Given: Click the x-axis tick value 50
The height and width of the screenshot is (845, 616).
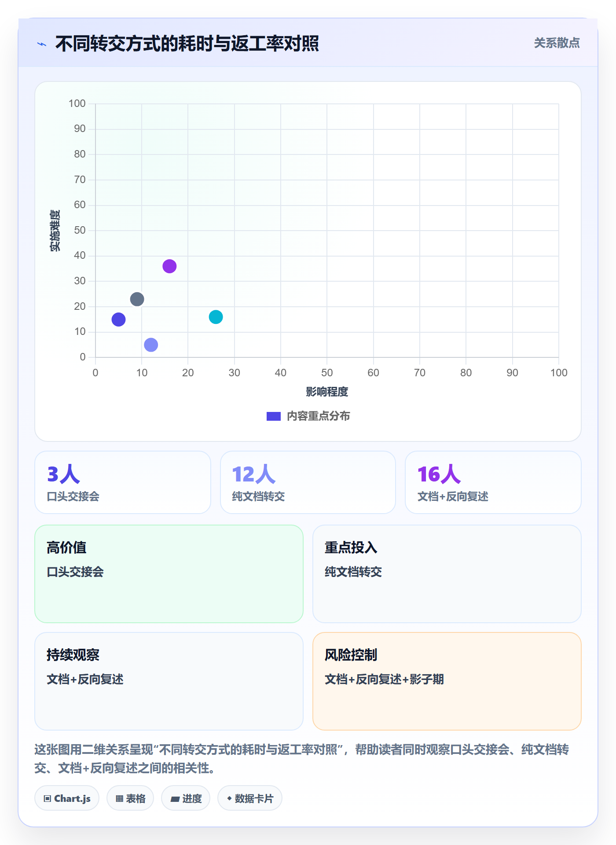Looking at the screenshot, I should coord(327,373).
